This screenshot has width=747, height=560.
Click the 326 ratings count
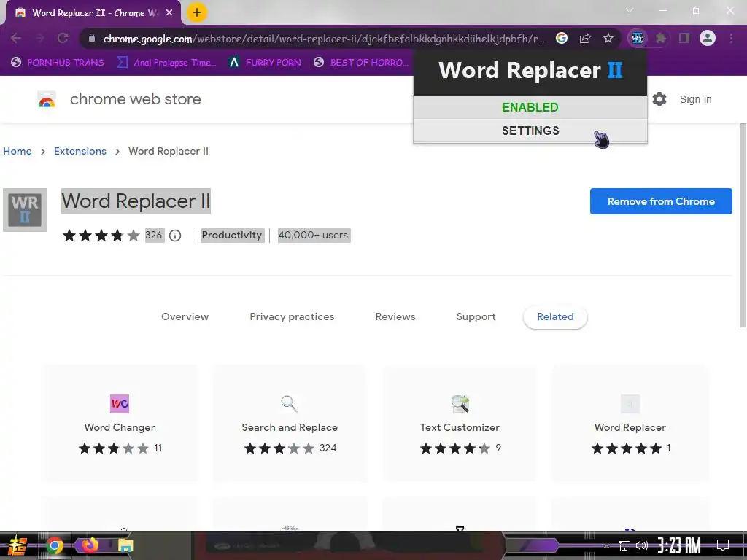click(153, 236)
